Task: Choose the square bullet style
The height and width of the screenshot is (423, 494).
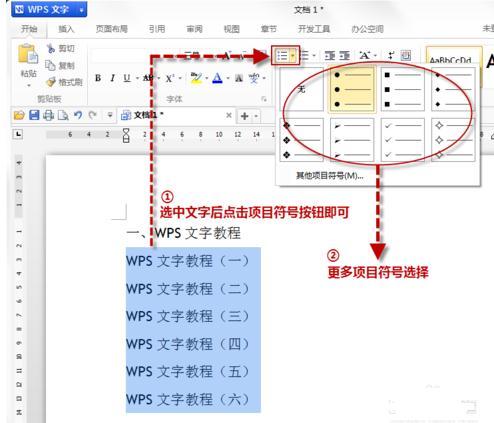Action: click(x=403, y=89)
